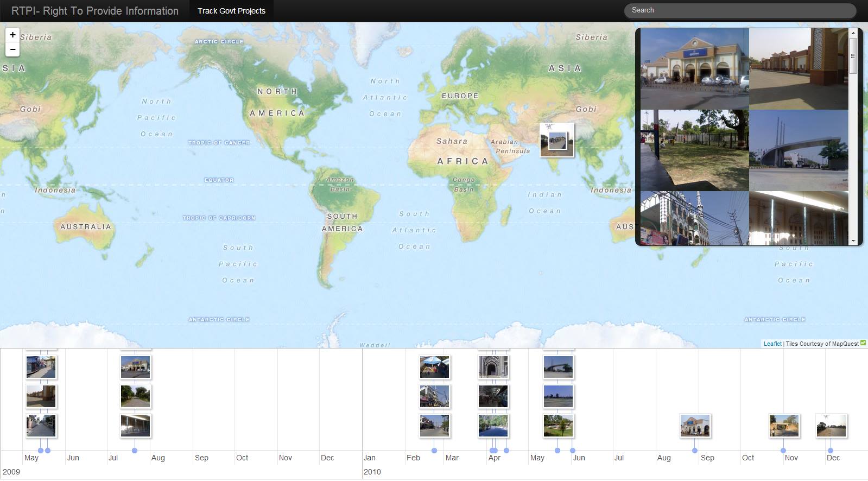Select bottom timeline thumbnail under late May 2010

559,426
